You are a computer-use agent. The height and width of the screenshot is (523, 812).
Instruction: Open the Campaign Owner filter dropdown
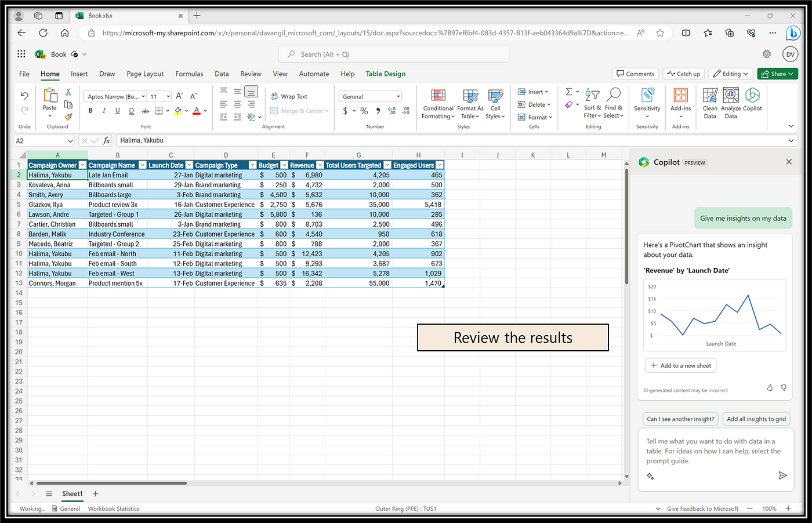pos(82,165)
